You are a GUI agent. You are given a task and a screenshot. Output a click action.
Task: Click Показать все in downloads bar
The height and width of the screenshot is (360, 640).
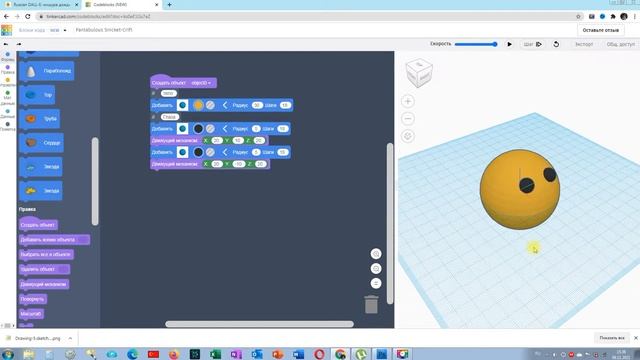(x=612, y=338)
